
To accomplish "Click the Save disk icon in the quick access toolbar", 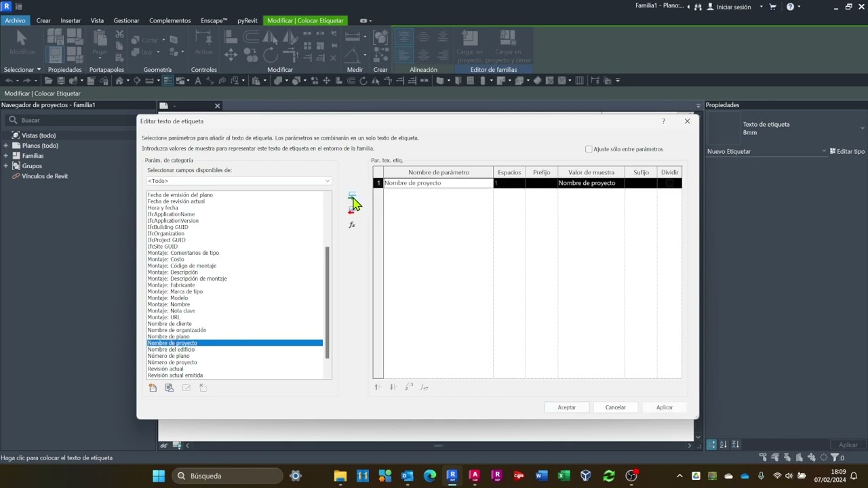I will 61,81.
